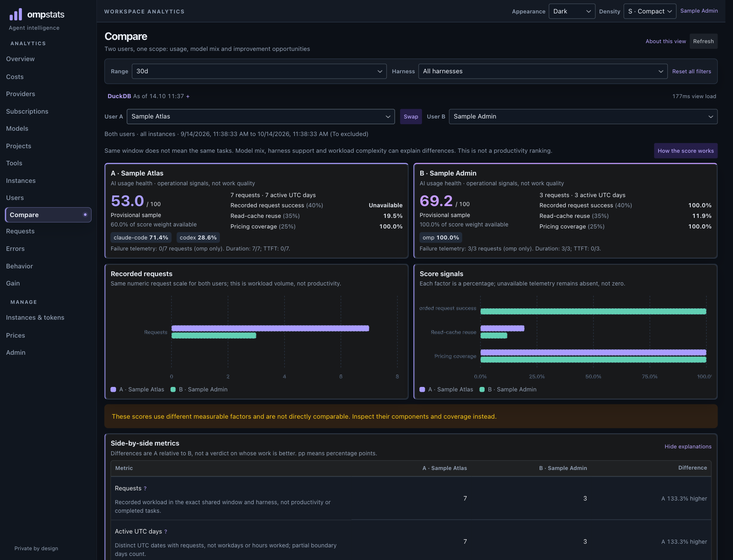Toggle B · Sample Admin legend entry in Score signals

pyautogui.click(x=508, y=390)
